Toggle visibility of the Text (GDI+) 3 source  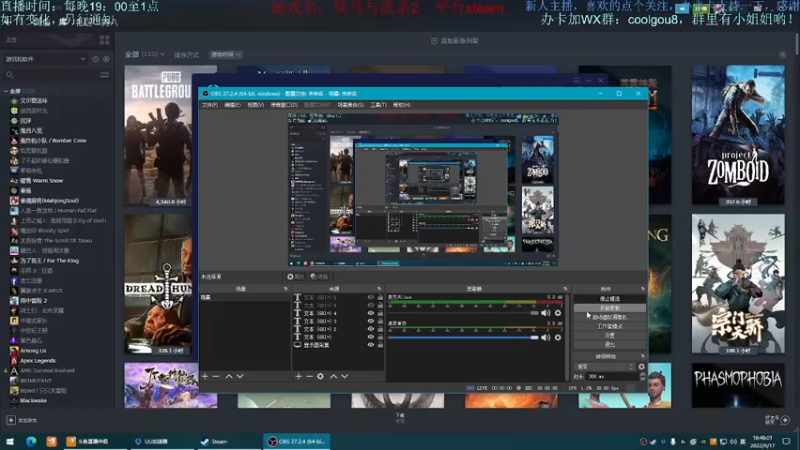371,321
